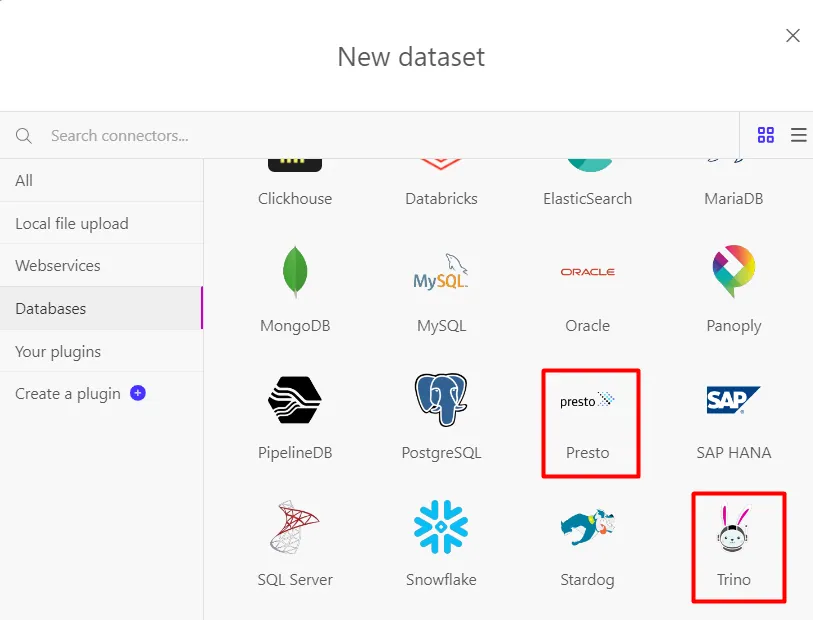Image resolution: width=813 pixels, height=620 pixels.
Task: Click the PipelineDB text label
Action: click(295, 453)
